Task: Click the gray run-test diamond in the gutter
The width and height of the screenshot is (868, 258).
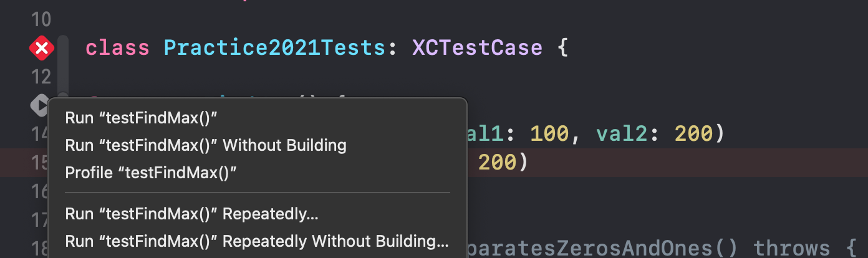Action: [39, 105]
